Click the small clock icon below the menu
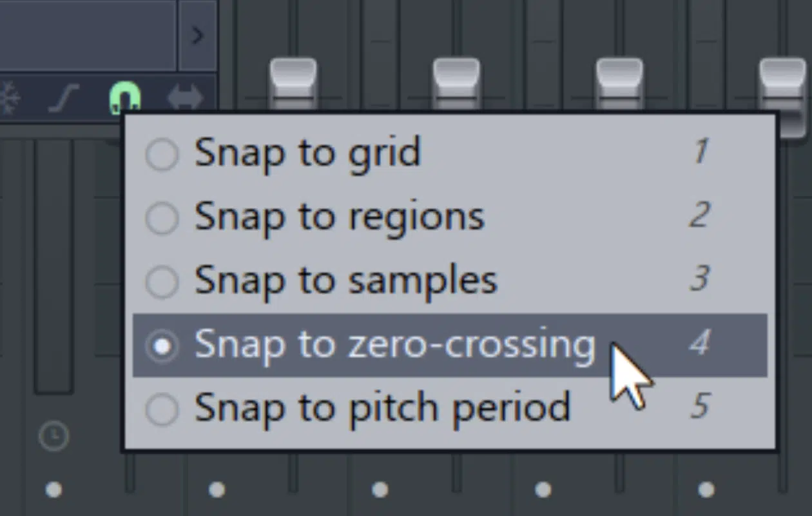Viewport: 812px width, 516px height. pos(53,436)
